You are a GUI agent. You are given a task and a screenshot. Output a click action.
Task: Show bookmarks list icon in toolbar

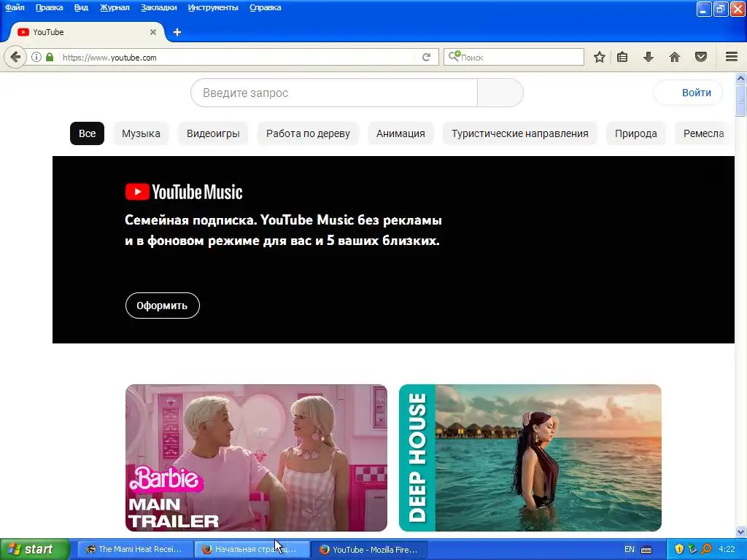tap(622, 57)
